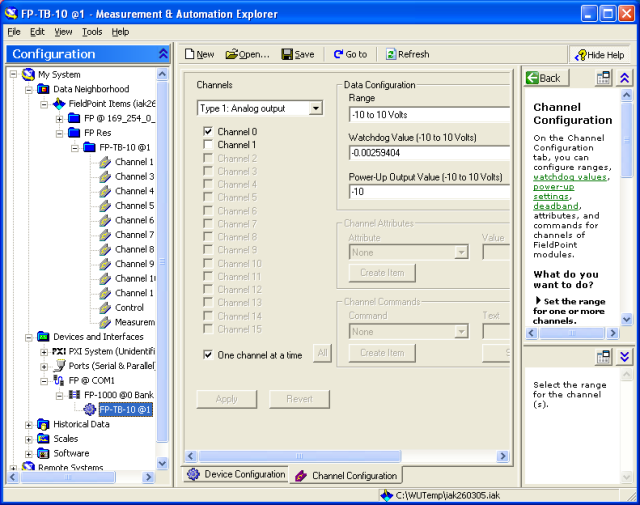Image resolution: width=640 pixels, height=505 pixels.
Task: Click the help pane vertical scrollbar thumb
Action: (x=627, y=140)
